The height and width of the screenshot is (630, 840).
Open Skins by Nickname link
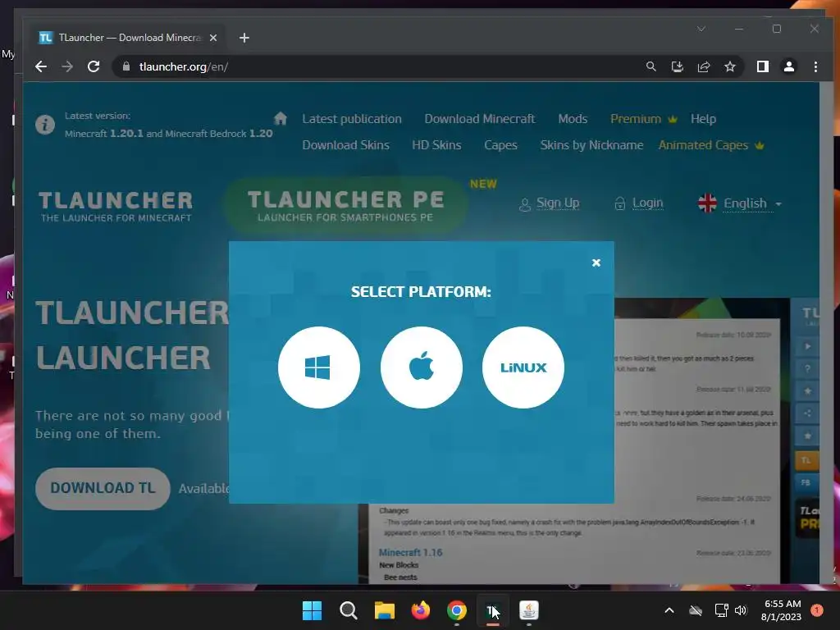[591, 145]
